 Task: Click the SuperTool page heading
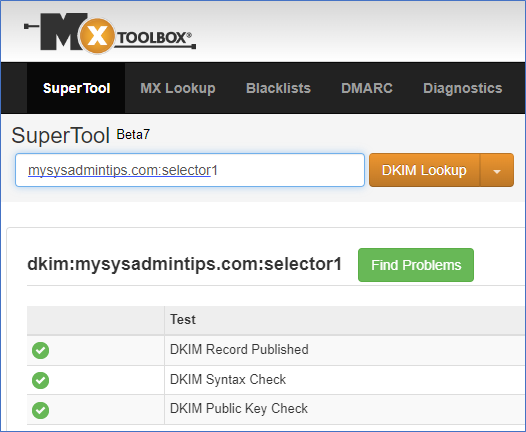60,136
